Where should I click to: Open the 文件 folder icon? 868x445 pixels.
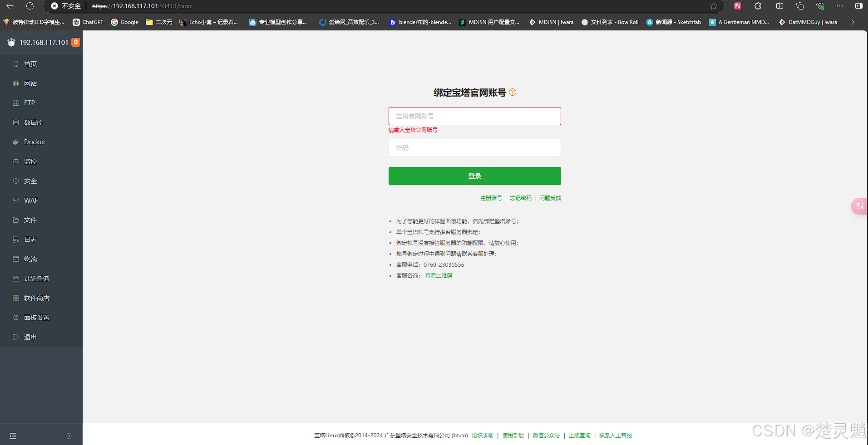[x=16, y=220]
